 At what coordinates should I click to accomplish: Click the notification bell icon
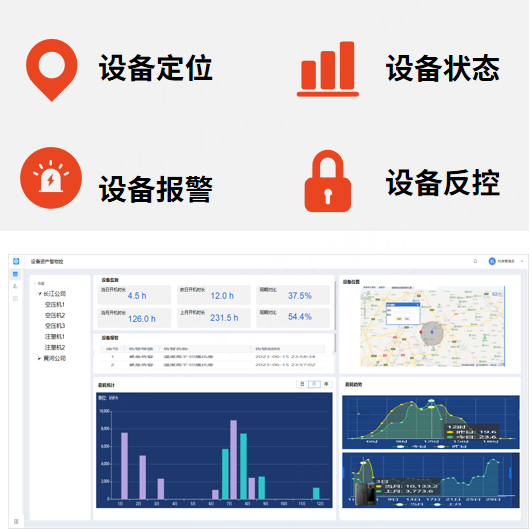click(475, 261)
